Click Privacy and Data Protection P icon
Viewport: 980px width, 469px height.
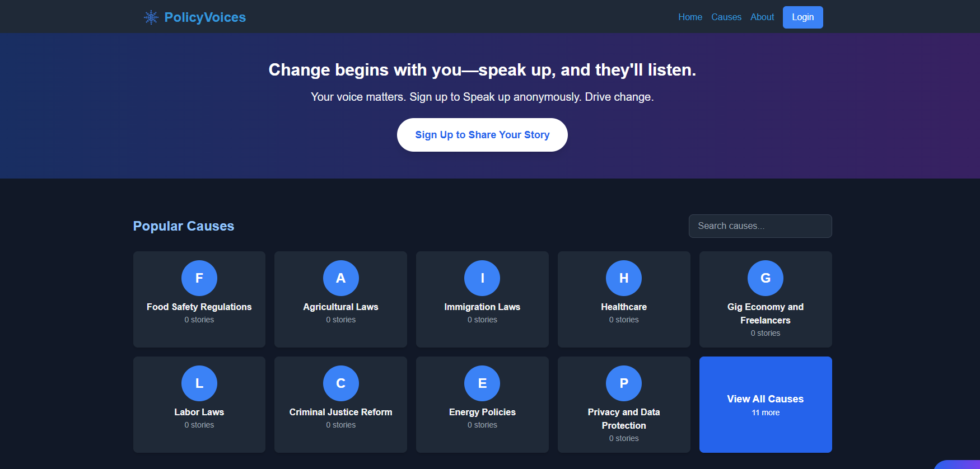(x=623, y=383)
